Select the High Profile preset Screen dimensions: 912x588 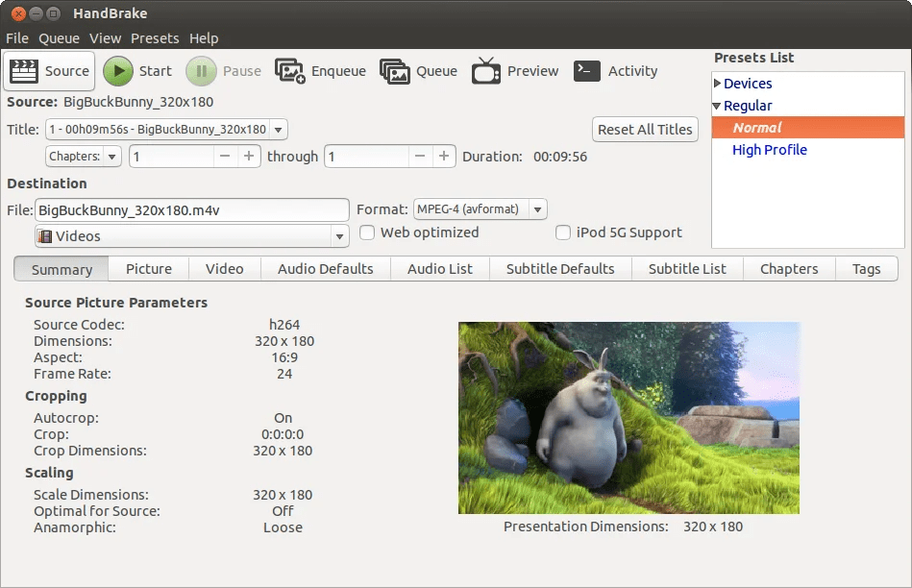[768, 149]
